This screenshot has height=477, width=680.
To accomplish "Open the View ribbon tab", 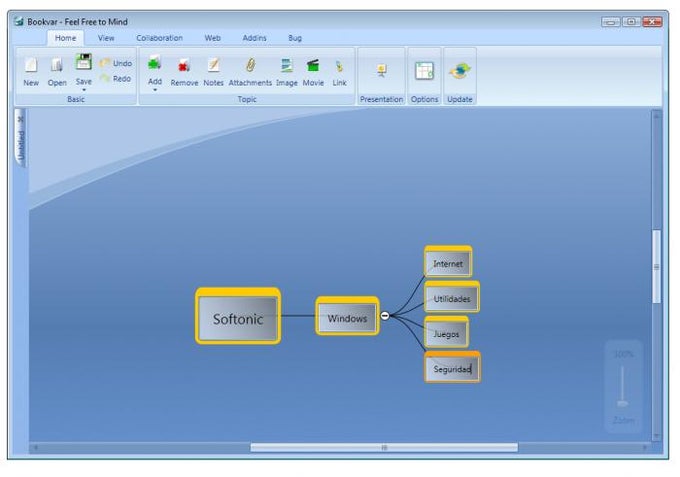I will click(106, 38).
